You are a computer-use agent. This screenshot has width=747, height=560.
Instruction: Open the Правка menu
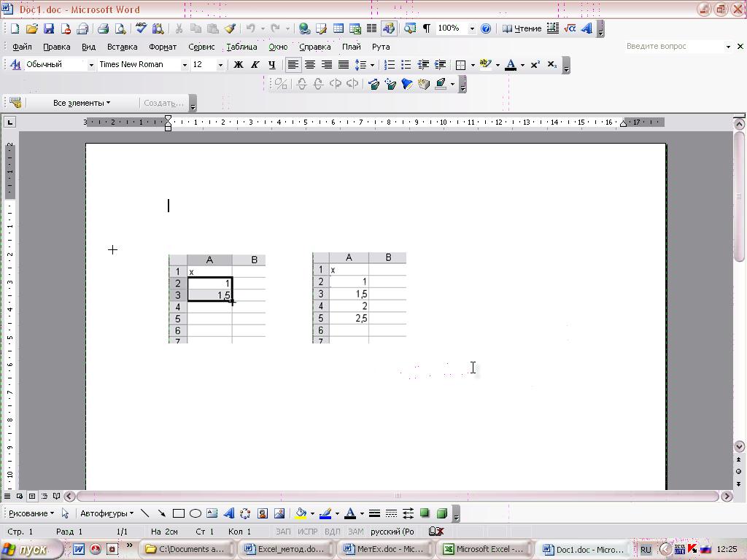pyautogui.click(x=57, y=47)
